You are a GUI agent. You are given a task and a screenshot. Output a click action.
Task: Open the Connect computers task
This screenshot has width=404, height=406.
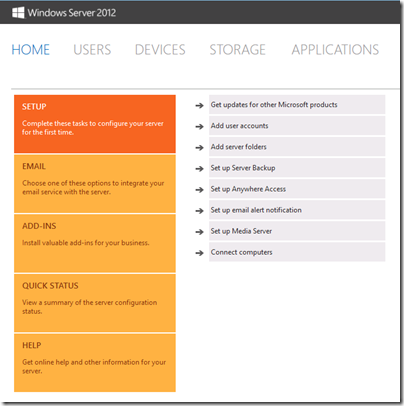[297, 252]
